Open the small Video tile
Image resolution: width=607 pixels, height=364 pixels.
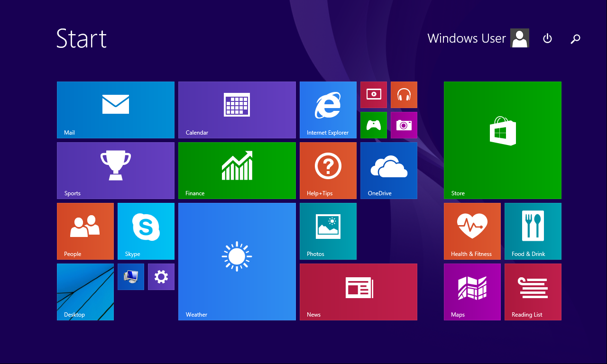[374, 95]
